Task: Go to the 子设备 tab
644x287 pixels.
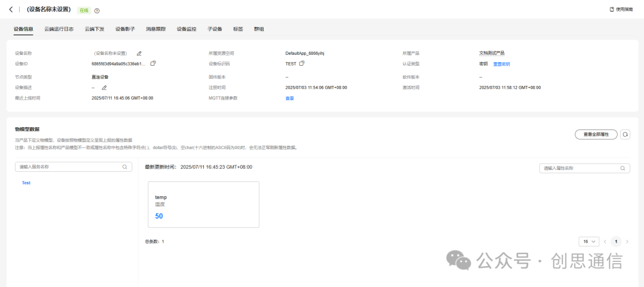Action: 215,29
